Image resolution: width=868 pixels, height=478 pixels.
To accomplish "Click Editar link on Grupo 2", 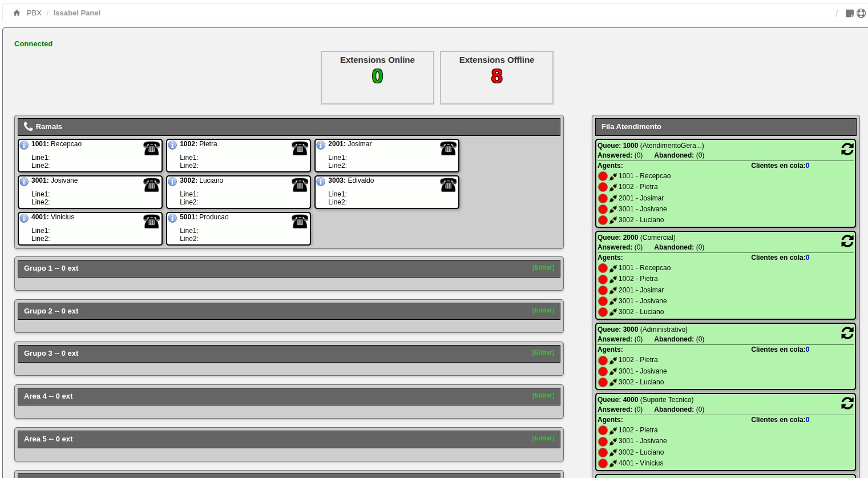I will point(543,311).
